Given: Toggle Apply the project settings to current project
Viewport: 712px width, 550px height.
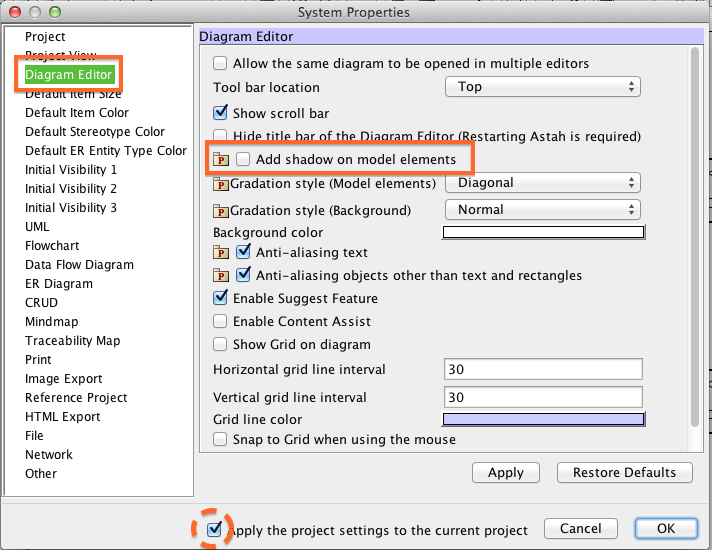Looking at the screenshot, I should point(212,529).
